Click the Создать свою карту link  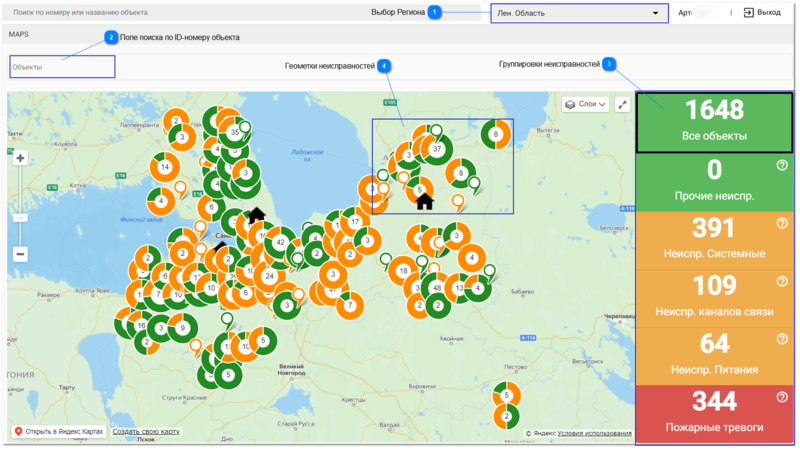pos(146,432)
